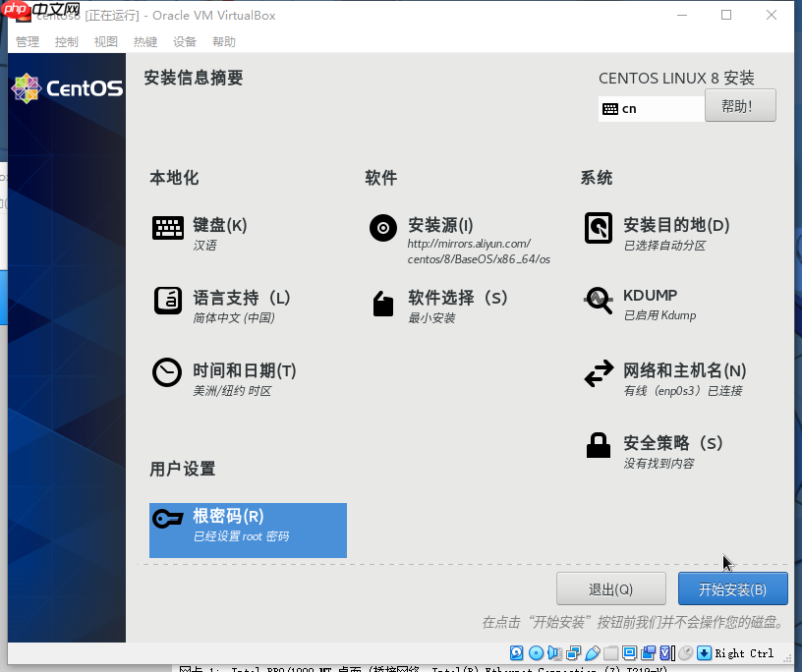The height and width of the screenshot is (672, 802).
Task: Click the 时间和日期(T) clock icon
Action: tap(168, 372)
